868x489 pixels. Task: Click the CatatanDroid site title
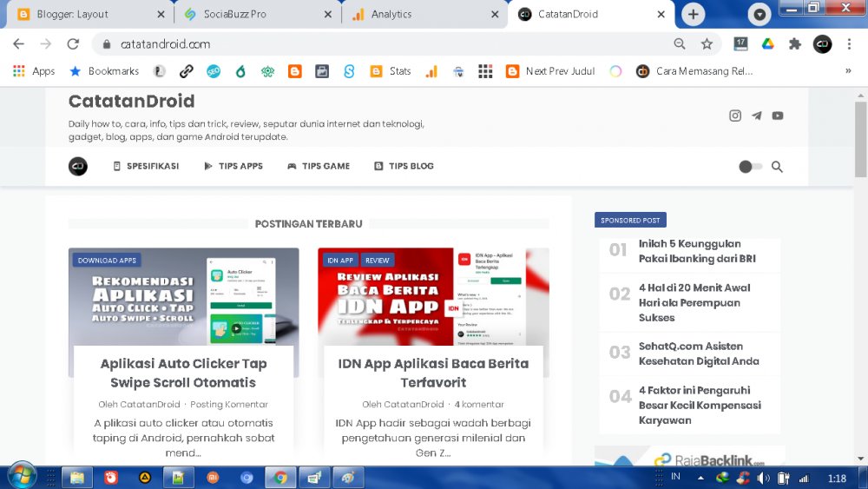tap(132, 101)
